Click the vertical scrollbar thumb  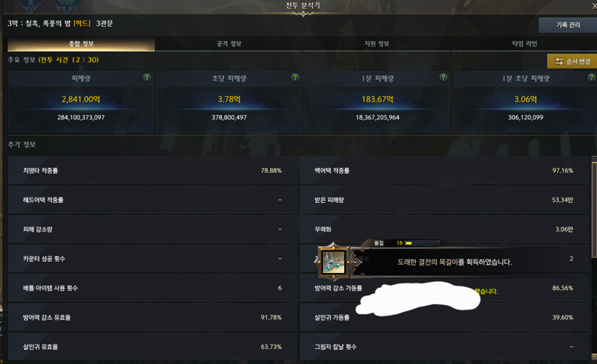(x=594, y=210)
